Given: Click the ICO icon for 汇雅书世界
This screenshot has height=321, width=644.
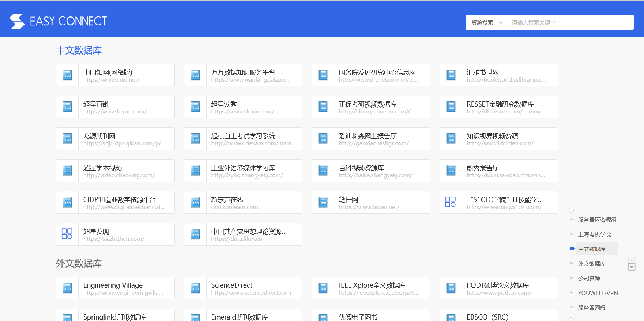Looking at the screenshot, I should (x=451, y=75).
